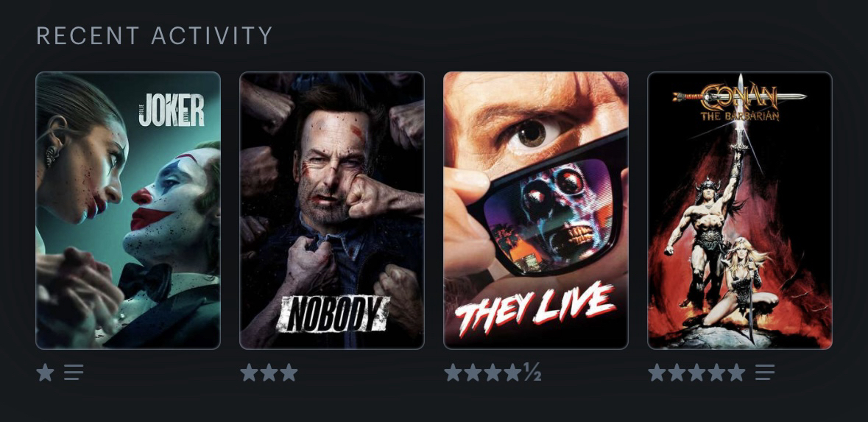Select the third star under the Nobody poster
The width and height of the screenshot is (868, 422).
[x=289, y=373]
